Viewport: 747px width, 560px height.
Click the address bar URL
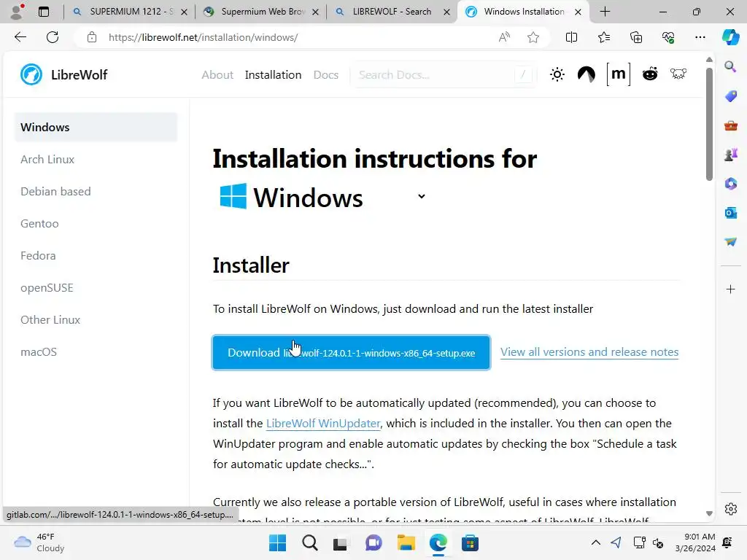(203, 37)
